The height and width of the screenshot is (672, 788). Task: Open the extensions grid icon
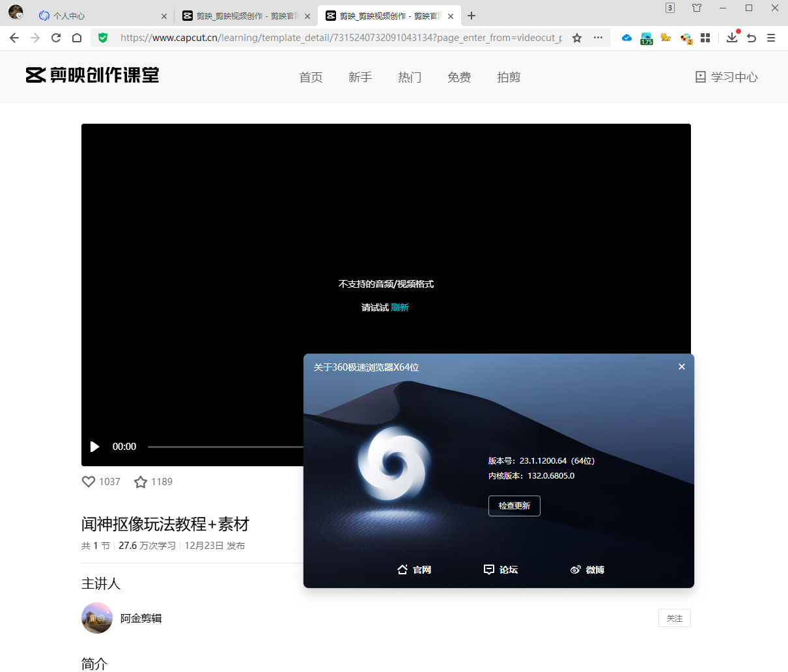tap(705, 38)
